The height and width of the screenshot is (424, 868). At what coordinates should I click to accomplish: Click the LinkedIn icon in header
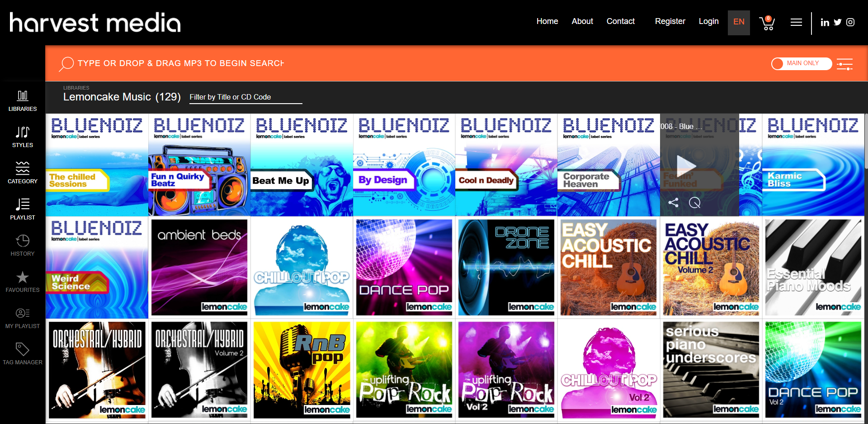point(825,22)
